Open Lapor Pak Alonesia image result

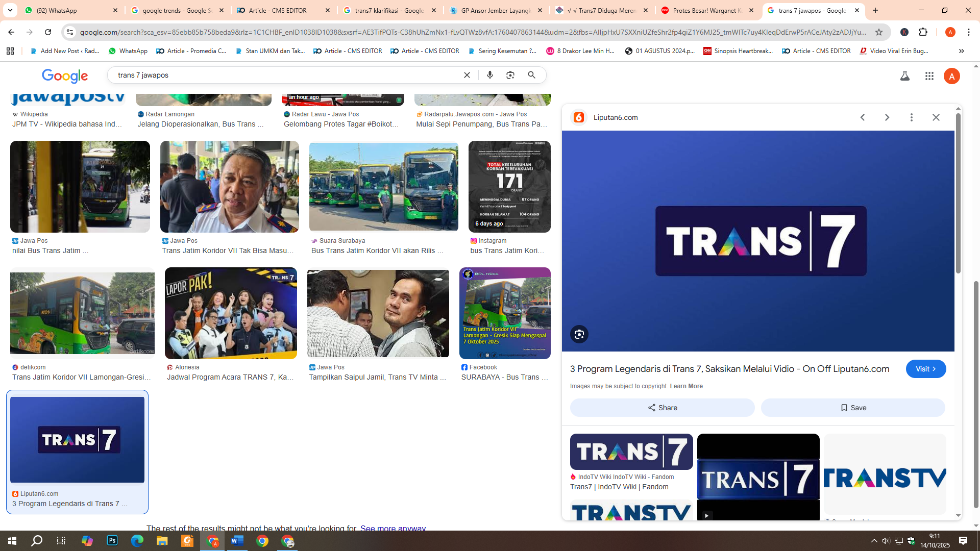pyautogui.click(x=231, y=313)
